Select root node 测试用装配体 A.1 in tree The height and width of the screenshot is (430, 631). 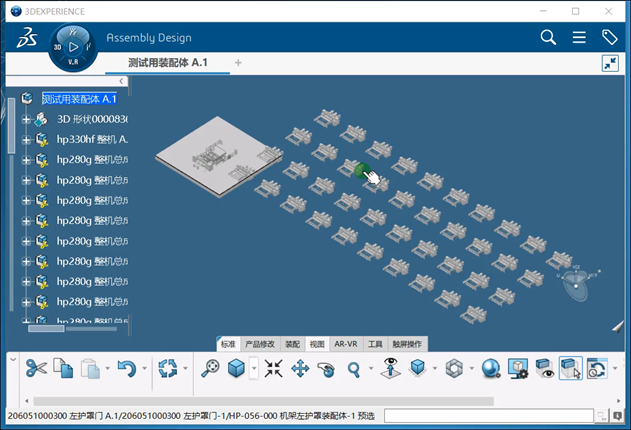point(79,99)
